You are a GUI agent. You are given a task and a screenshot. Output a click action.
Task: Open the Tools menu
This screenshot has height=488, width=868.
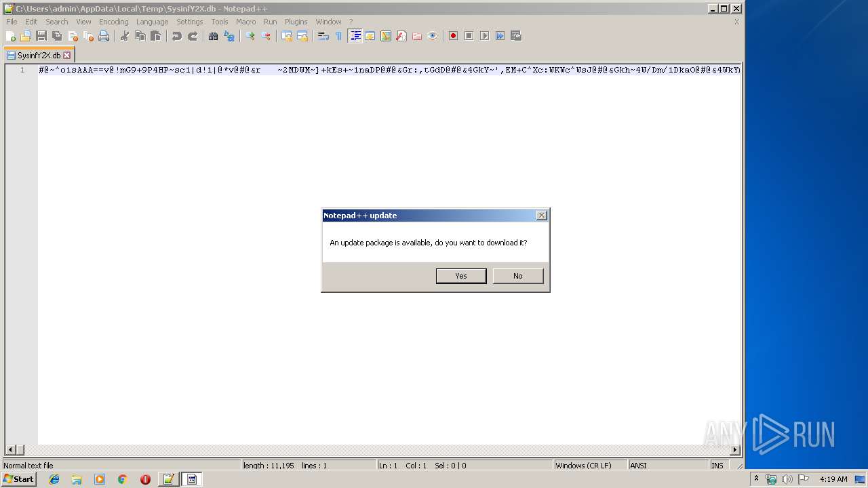(x=220, y=22)
